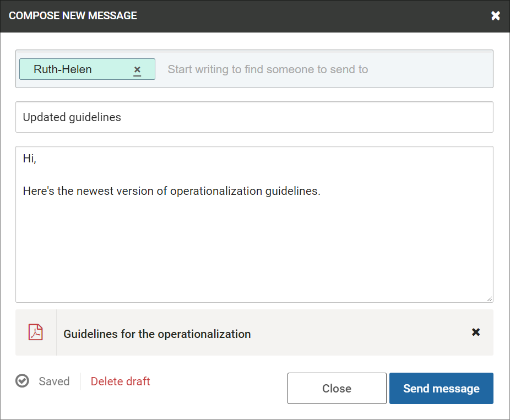Click the COMPOSE NEW MESSAGE title
The image size is (510, 420).
point(73,15)
